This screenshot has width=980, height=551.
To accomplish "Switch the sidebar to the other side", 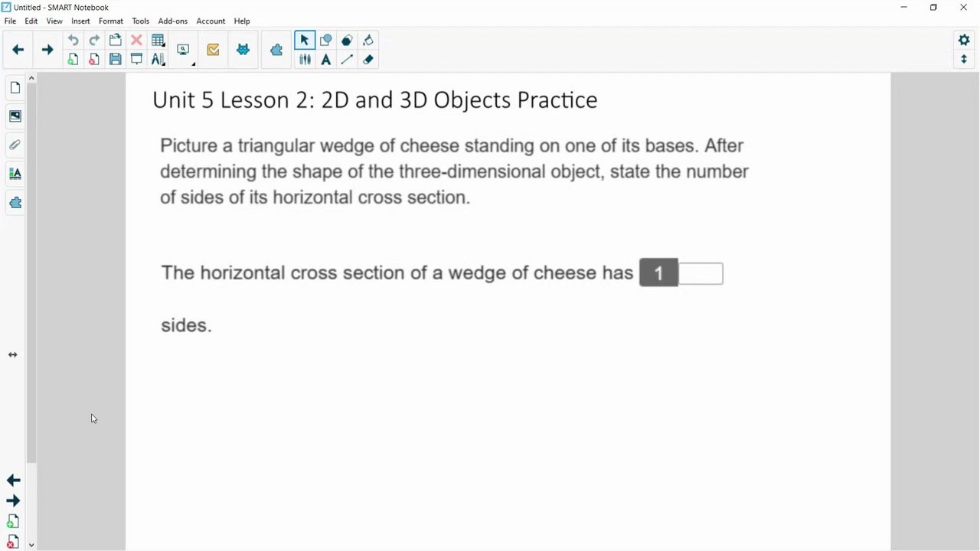I will click(x=12, y=355).
